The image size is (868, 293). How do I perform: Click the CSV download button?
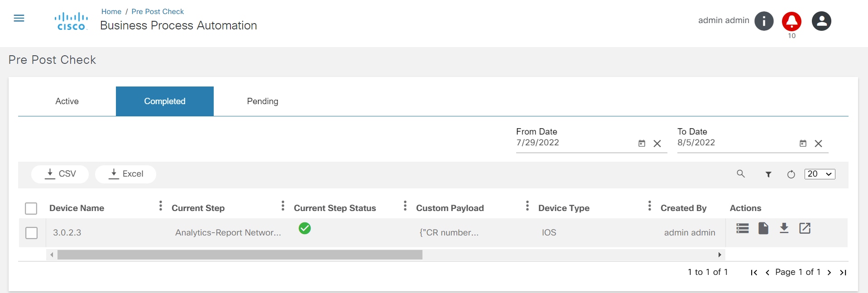pyautogui.click(x=60, y=174)
